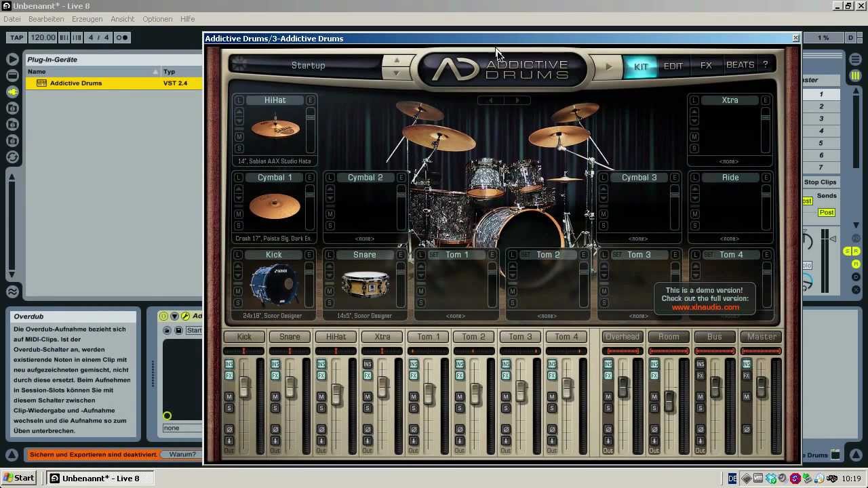
Task: Flip phase on Snare channel
Action: coord(275,429)
